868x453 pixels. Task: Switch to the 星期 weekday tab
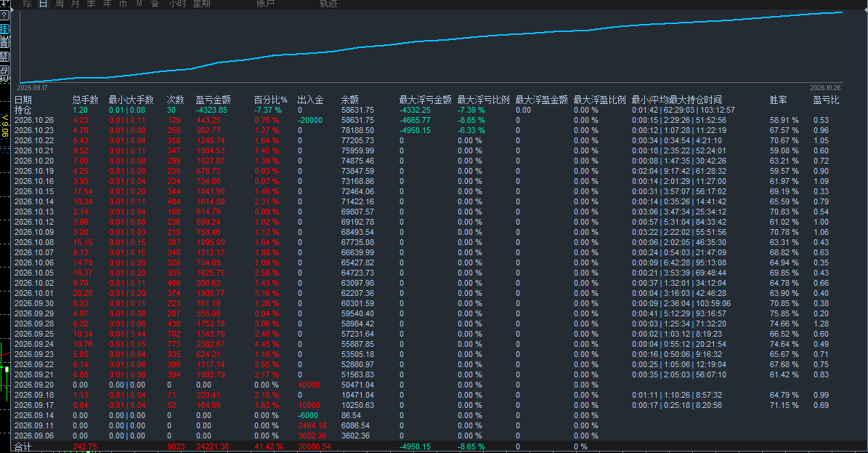tap(201, 4)
